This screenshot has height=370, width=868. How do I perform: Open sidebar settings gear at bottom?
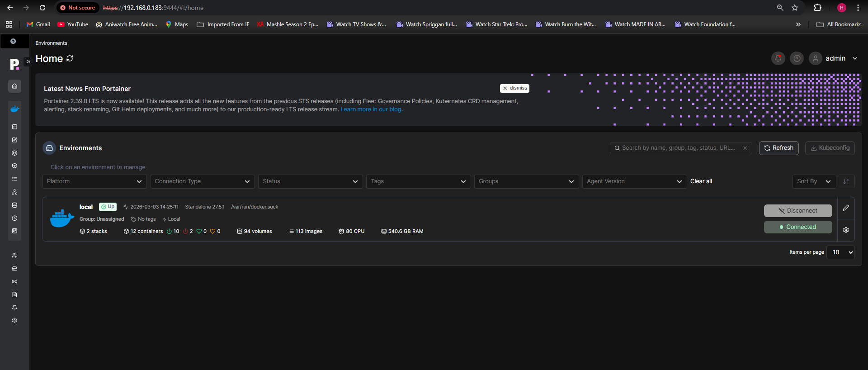point(14,320)
